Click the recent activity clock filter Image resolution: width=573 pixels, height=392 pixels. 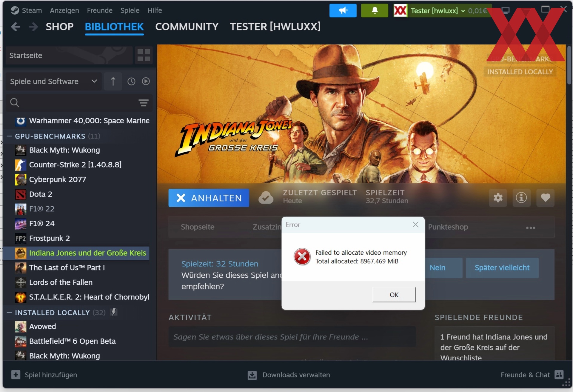(x=131, y=82)
